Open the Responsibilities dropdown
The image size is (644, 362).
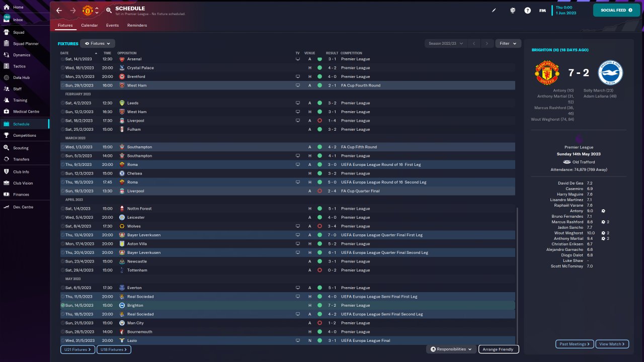coord(451,349)
